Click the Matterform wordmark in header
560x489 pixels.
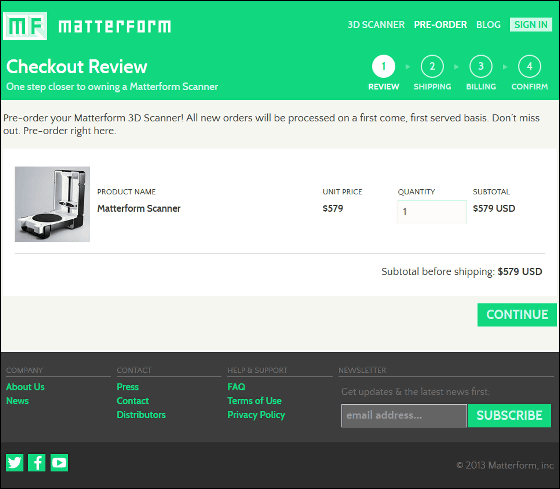pyautogui.click(x=115, y=26)
